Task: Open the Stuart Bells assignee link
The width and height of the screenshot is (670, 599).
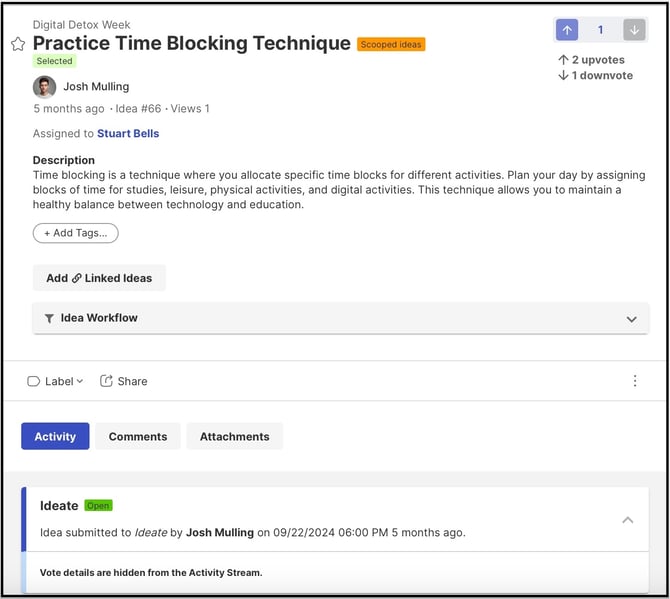Action: (x=128, y=134)
